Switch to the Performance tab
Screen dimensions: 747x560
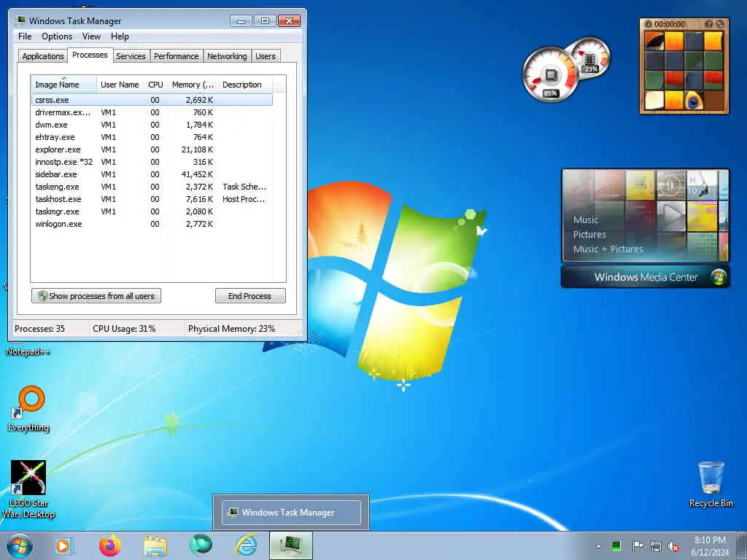click(x=177, y=56)
